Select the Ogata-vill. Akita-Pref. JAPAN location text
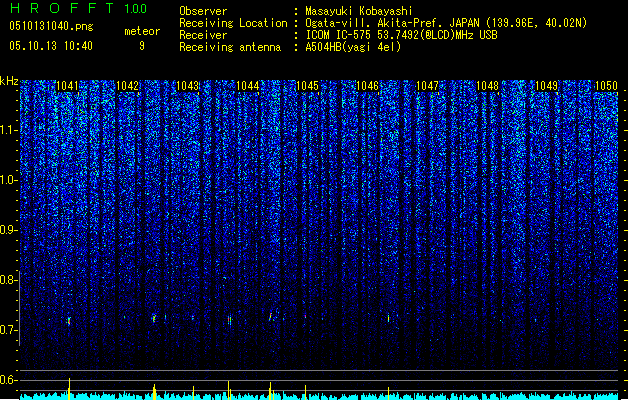 [x=446, y=23]
